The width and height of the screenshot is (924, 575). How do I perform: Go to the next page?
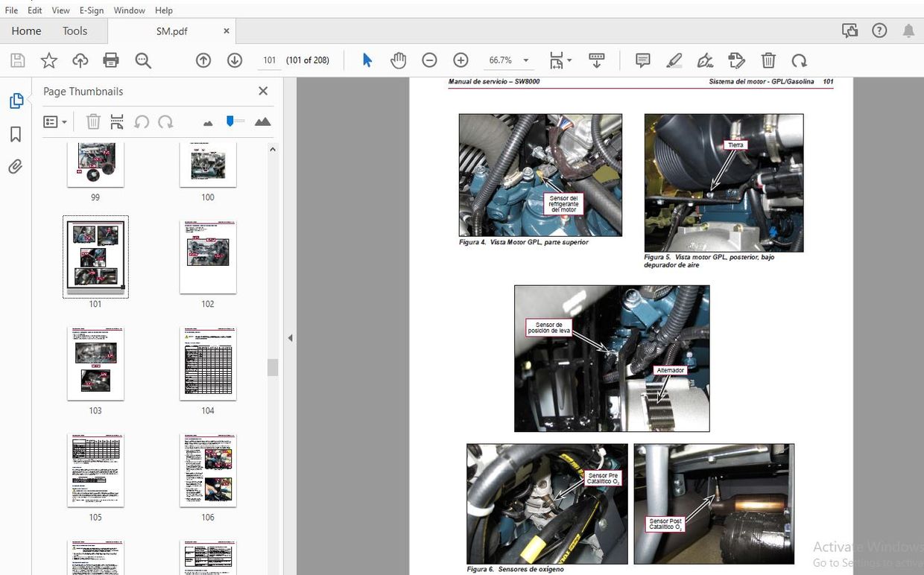pos(234,60)
